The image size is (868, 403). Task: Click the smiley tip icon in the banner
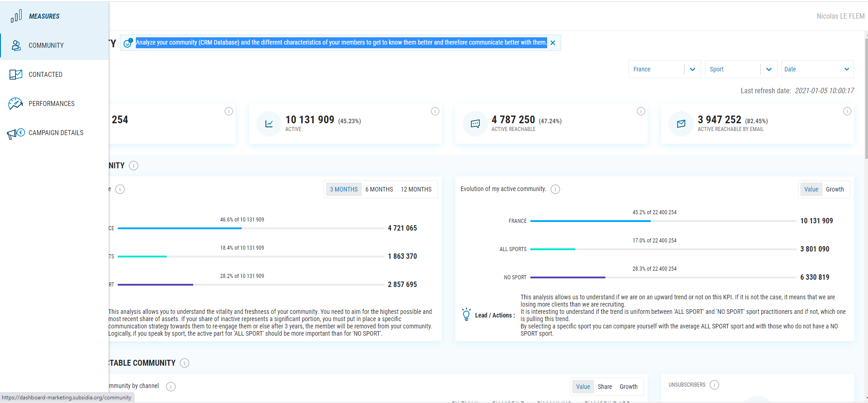(128, 43)
